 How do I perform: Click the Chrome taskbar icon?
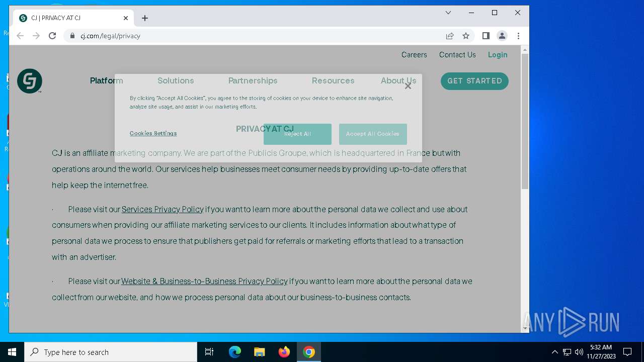point(309,352)
